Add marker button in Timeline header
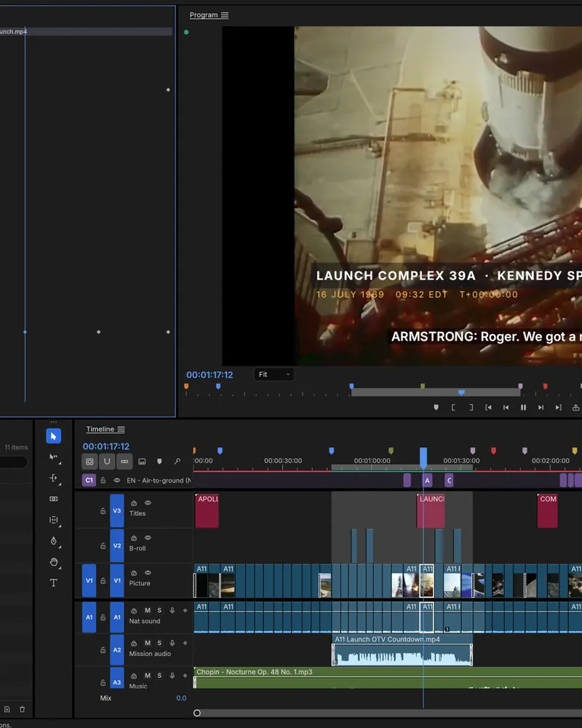 (x=159, y=462)
